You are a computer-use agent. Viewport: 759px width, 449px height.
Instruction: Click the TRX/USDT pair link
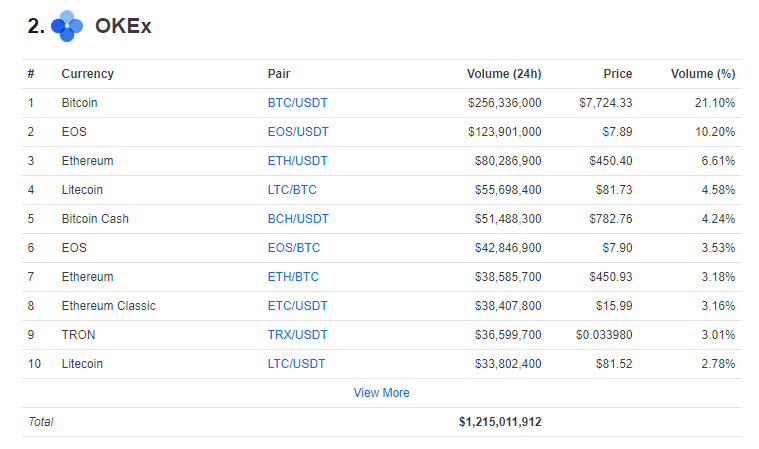click(297, 335)
